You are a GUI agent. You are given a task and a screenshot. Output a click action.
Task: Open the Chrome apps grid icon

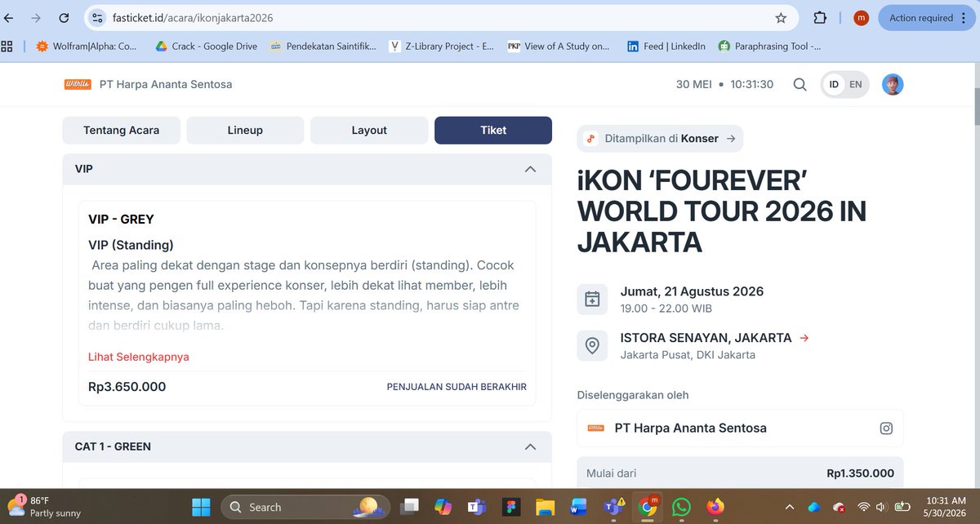click(x=7, y=47)
